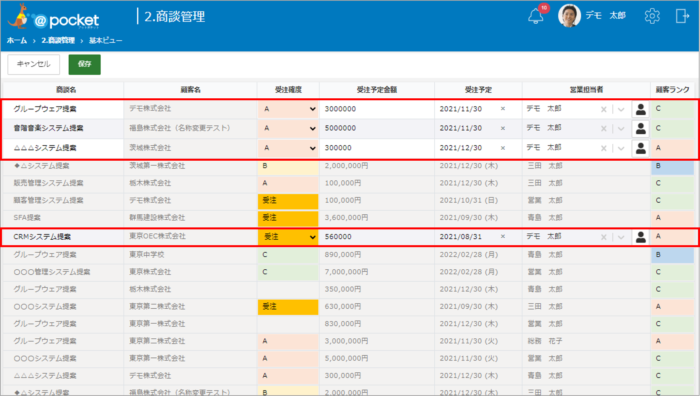The height and width of the screenshot is (396, 700).
Task: Open 受注確度 dropdown showing 受注 for CRMシステム提案
Action: pos(288,237)
